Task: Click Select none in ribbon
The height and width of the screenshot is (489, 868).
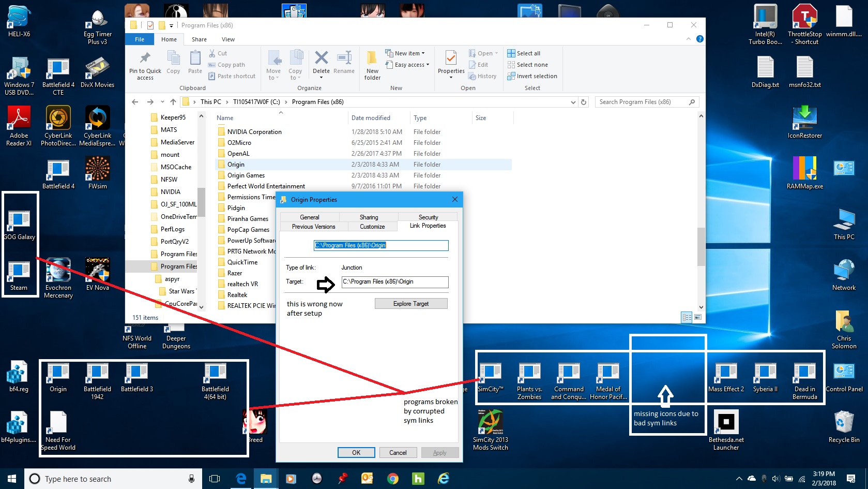Action: tap(527, 65)
